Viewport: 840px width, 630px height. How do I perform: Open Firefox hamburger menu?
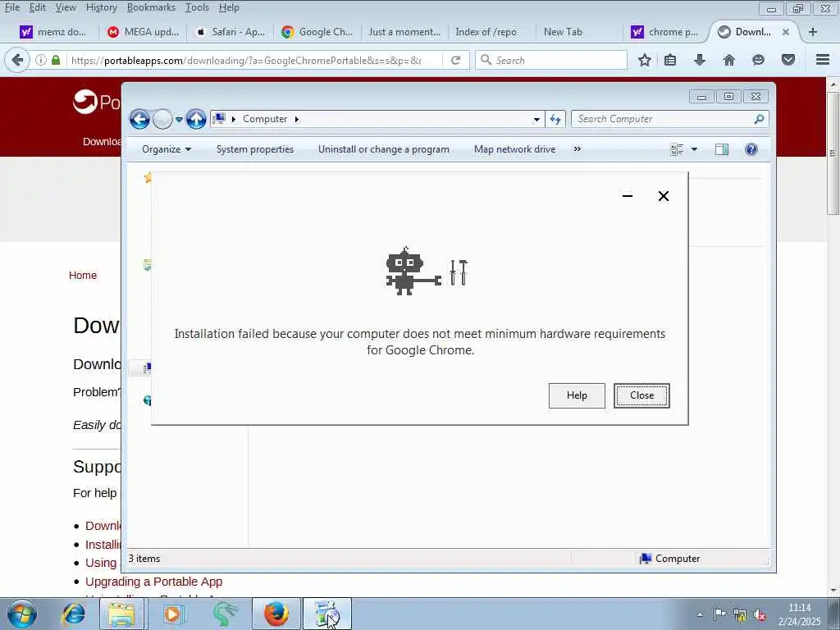[823, 60]
